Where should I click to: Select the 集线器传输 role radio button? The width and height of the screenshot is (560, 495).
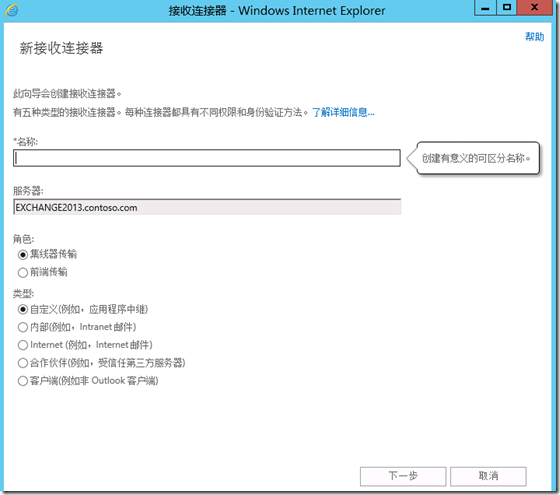click(23, 255)
